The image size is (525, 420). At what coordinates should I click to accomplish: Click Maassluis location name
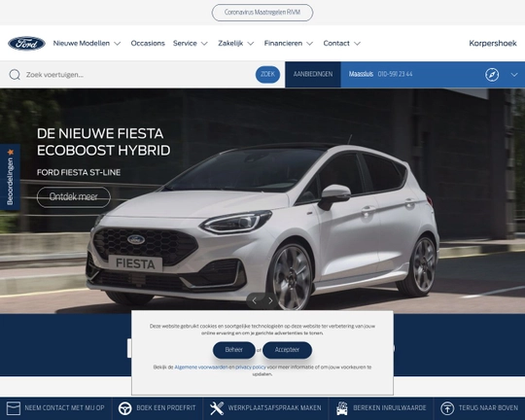coord(361,74)
